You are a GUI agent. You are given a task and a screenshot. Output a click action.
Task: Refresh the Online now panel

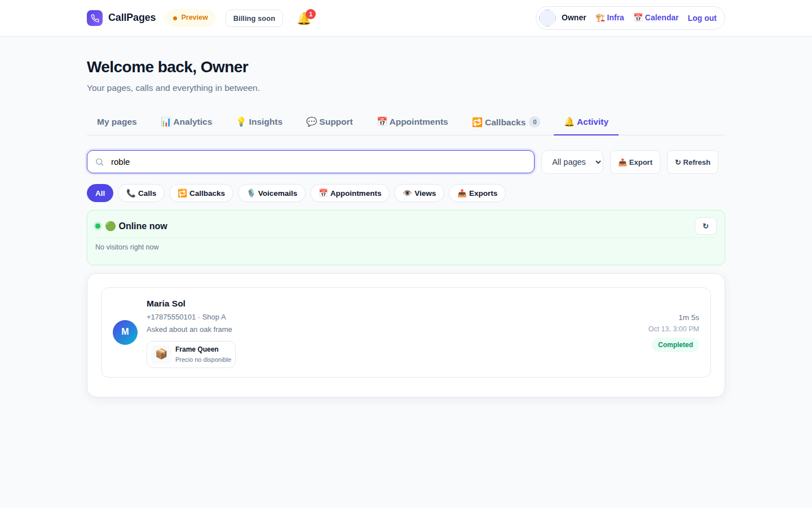(705, 226)
